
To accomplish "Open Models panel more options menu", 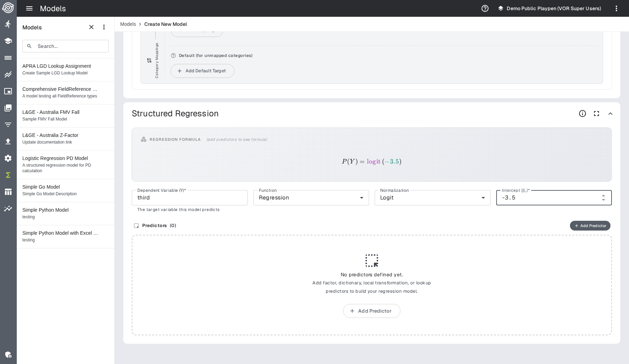I will pyautogui.click(x=104, y=27).
